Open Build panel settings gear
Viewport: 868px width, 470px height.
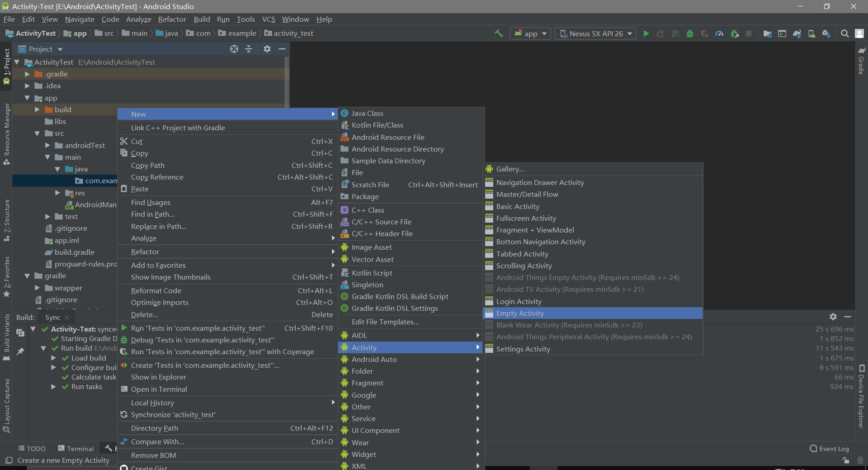(x=833, y=317)
